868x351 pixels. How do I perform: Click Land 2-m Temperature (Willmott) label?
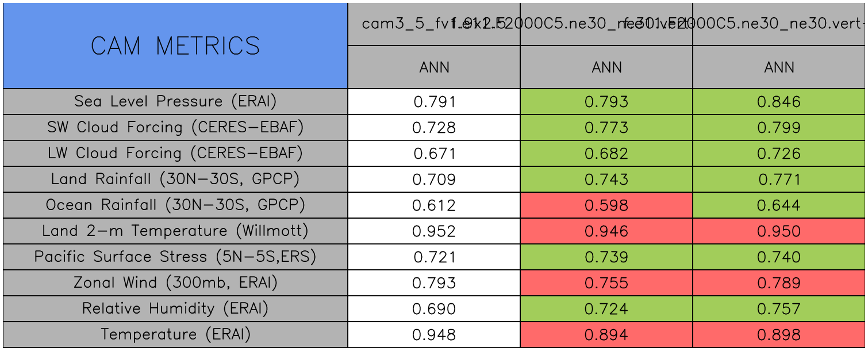click(x=175, y=231)
